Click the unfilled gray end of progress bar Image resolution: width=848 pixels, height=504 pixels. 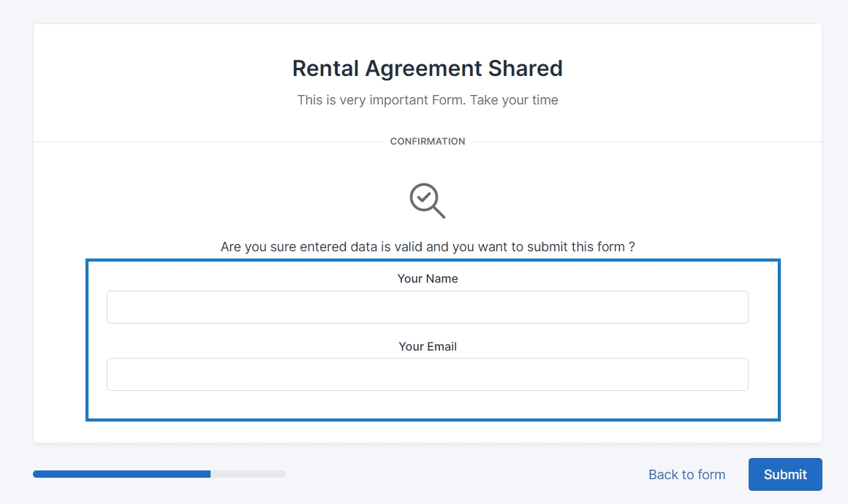pos(249,474)
